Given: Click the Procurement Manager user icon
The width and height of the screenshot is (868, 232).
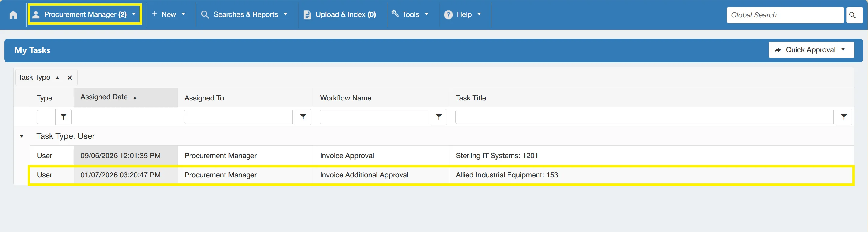Looking at the screenshot, I should click(x=36, y=14).
